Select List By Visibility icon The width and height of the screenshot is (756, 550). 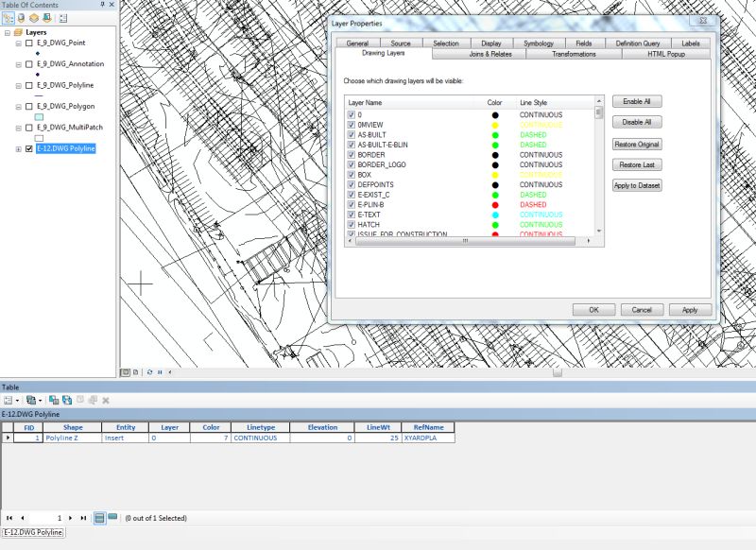[x=34, y=18]
